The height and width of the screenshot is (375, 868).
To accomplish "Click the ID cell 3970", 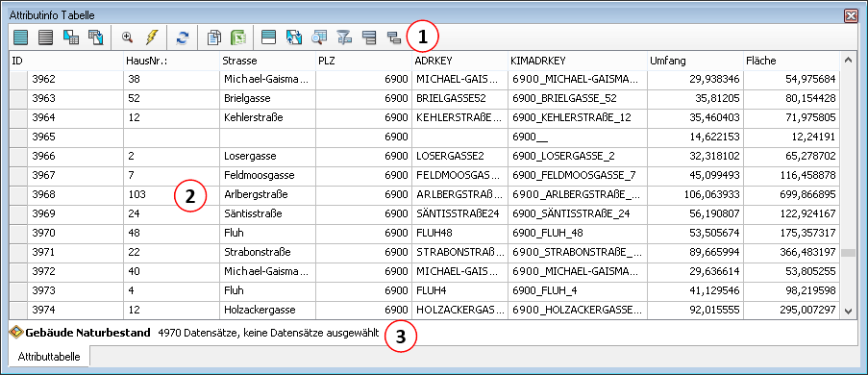I will (x=75, y=234).
